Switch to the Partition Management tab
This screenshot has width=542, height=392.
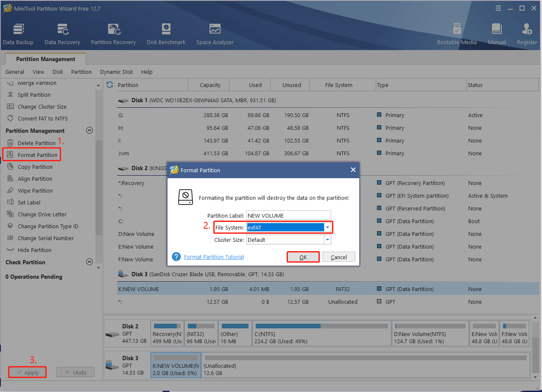(45, 59)
